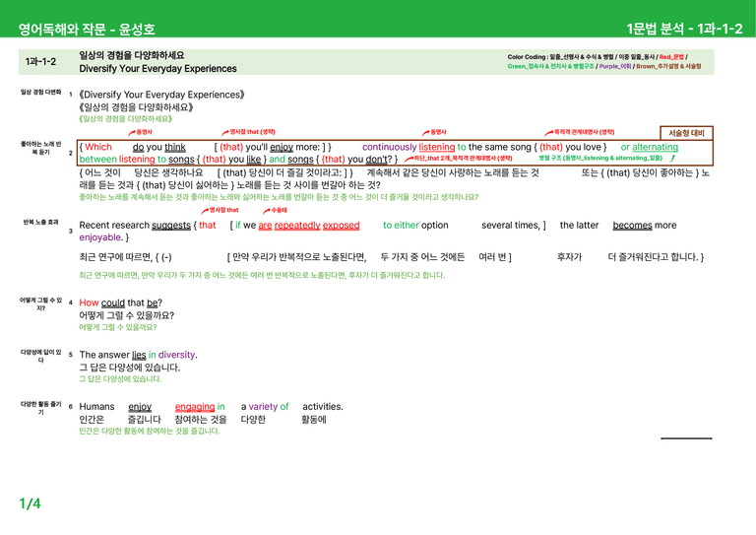
Task: Click the header '1문법 분석 - 1과-1-2'
Action: pos(684,29)
